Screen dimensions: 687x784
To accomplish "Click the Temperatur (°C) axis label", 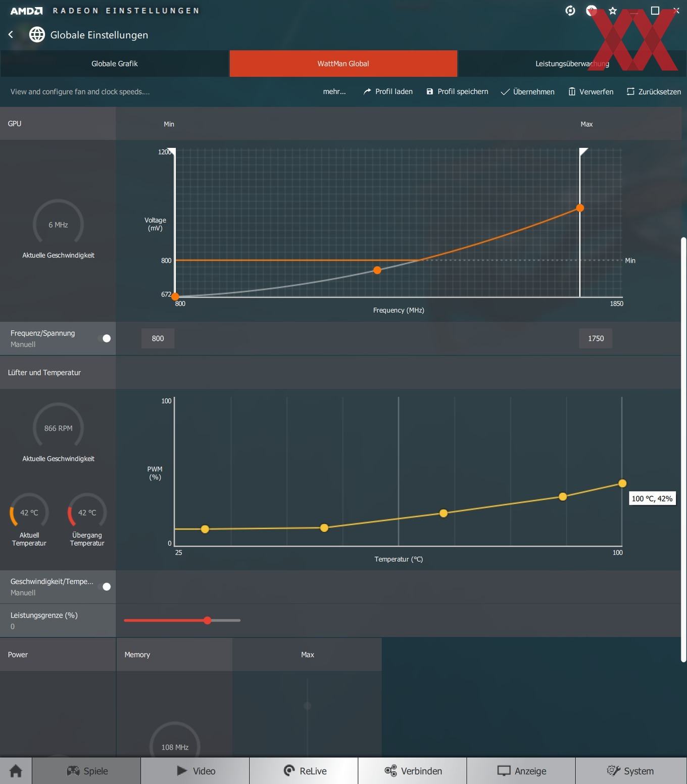I will [x=399, y=559].
